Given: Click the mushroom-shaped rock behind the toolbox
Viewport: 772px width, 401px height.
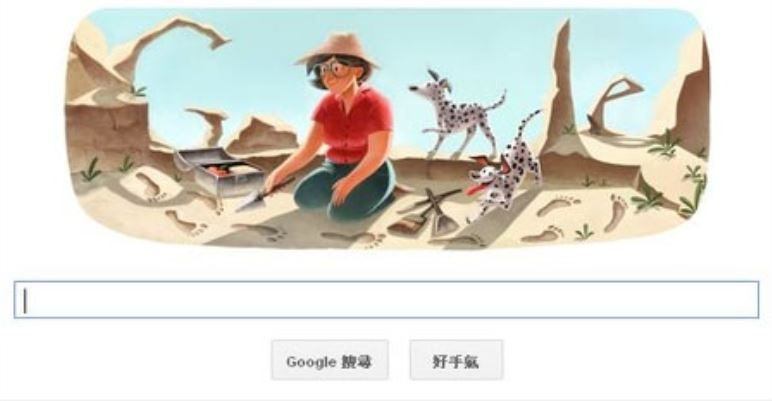Looking at the screenshot, I should coord(210,126).
